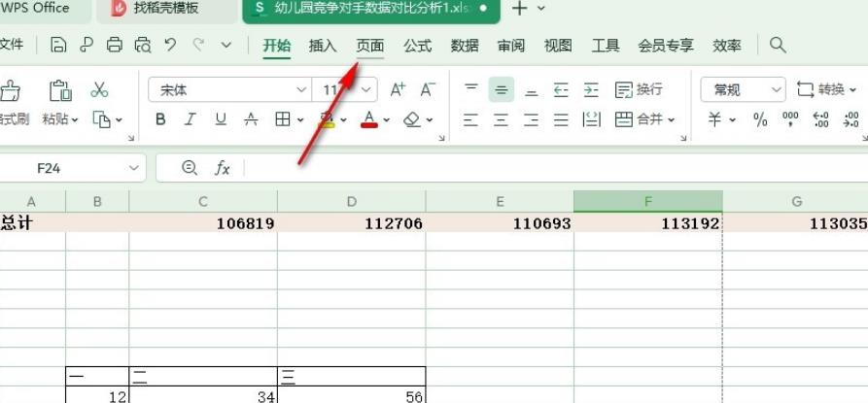Open the 视图 (View) tab
The height and width of the screenshot is (403, 868).
click(x=558, y=46)
